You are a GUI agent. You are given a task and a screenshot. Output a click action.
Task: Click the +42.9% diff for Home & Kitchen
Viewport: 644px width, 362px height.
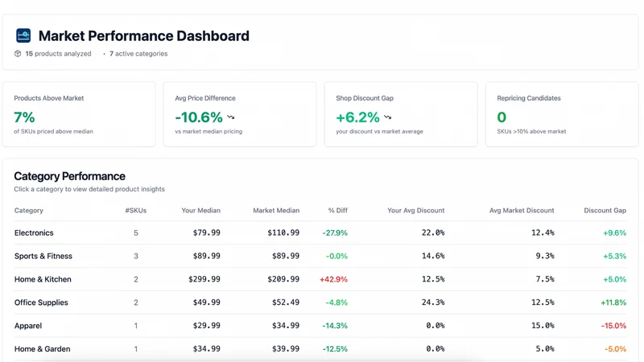[x=333, y=279]
